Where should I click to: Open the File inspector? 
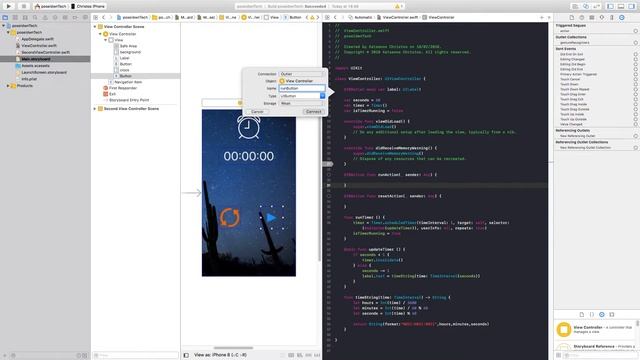point(571,18)
